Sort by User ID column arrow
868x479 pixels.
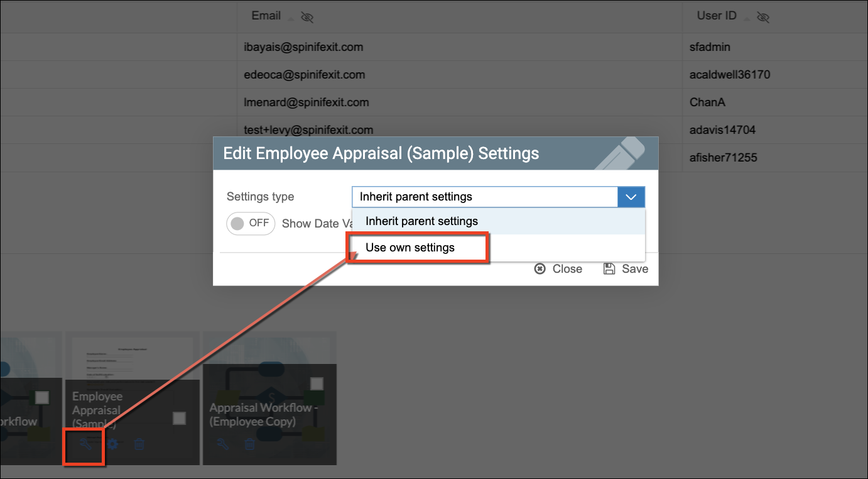pyautogui.click(x=747, y=18)
